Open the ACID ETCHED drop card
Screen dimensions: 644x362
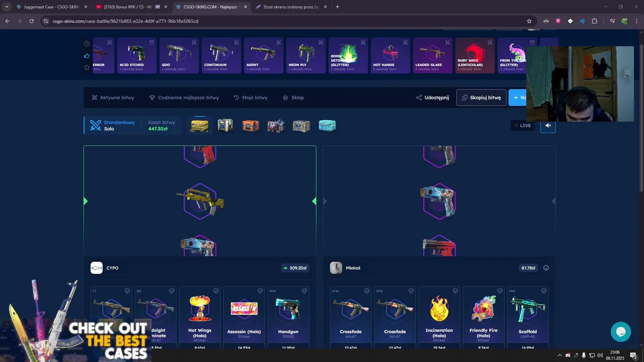pos(137,55)
